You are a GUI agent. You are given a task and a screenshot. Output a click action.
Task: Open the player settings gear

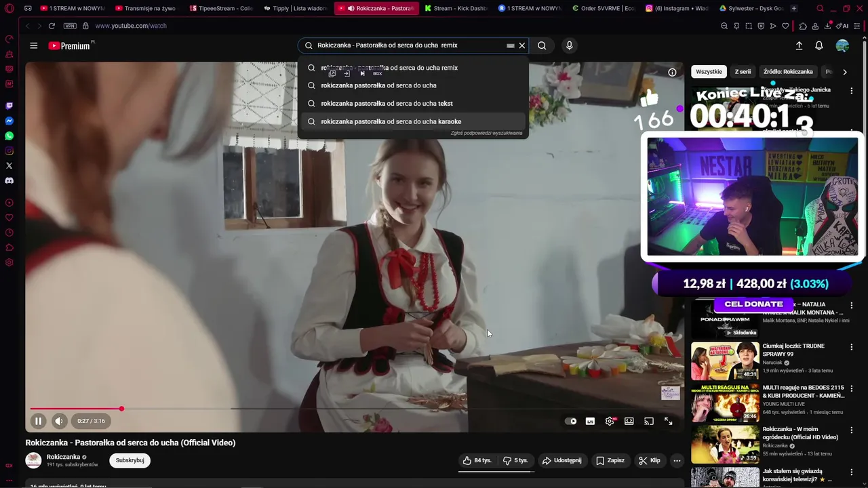(610, 421)
